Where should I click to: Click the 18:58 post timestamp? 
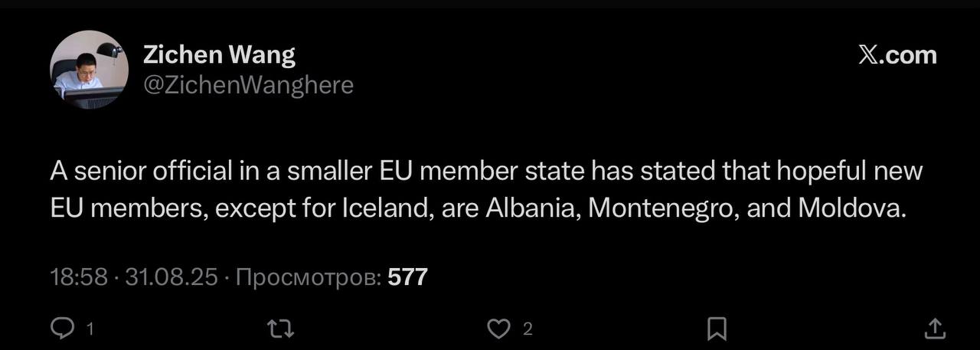79,276
